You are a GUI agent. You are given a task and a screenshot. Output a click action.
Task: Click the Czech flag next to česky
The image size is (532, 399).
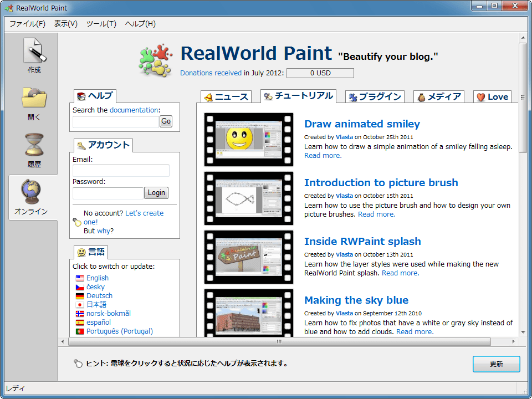(x=80, y=287)
